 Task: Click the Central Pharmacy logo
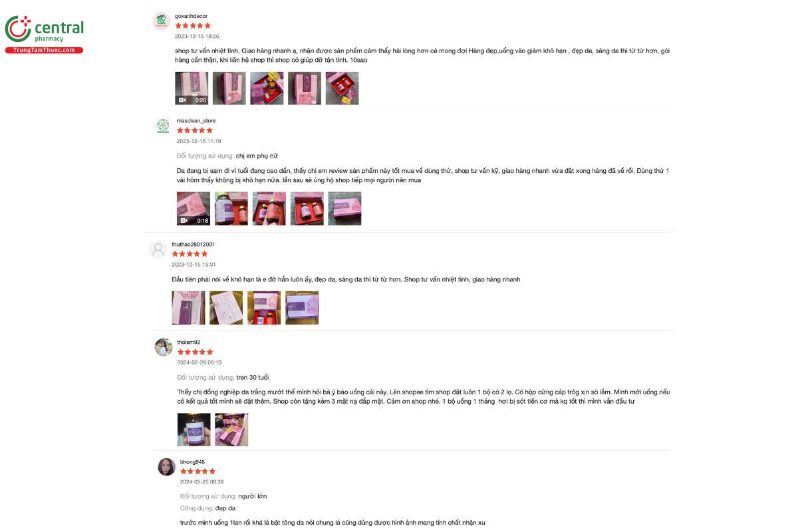click(44, 34)
